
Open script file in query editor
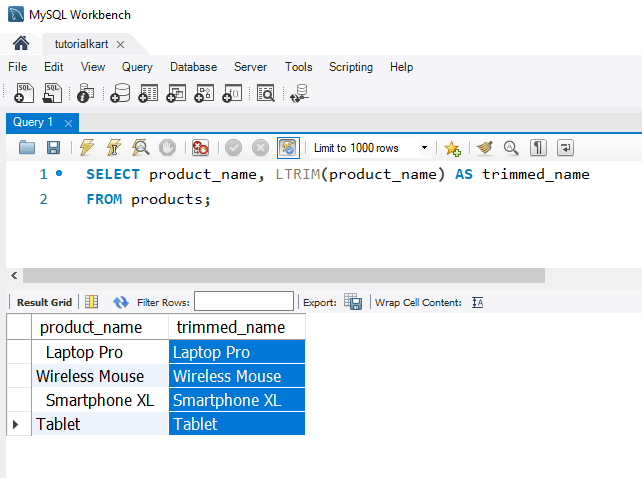click(27, 147)
